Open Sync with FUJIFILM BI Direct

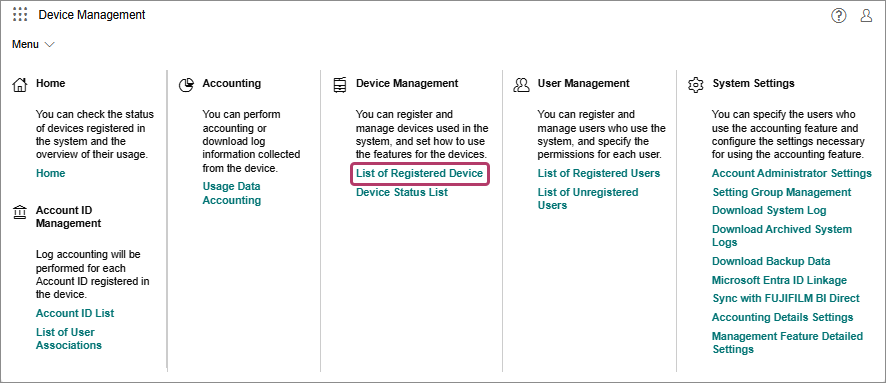786,298
